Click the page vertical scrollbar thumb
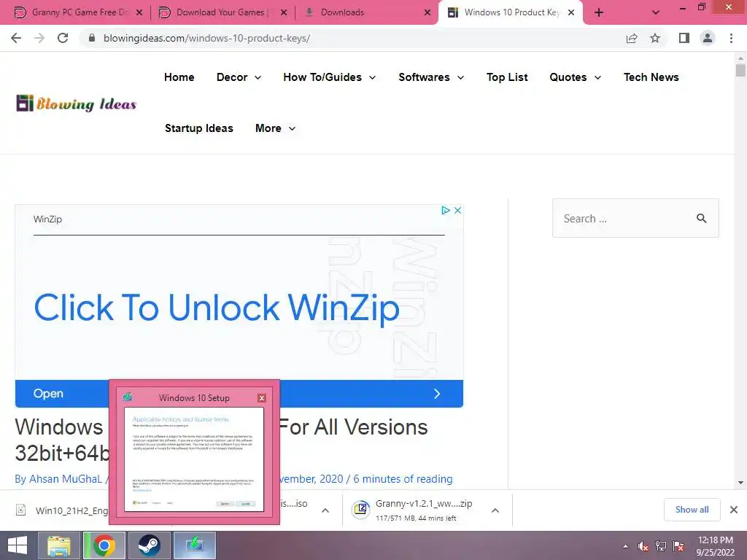 [x=740, y=71]
